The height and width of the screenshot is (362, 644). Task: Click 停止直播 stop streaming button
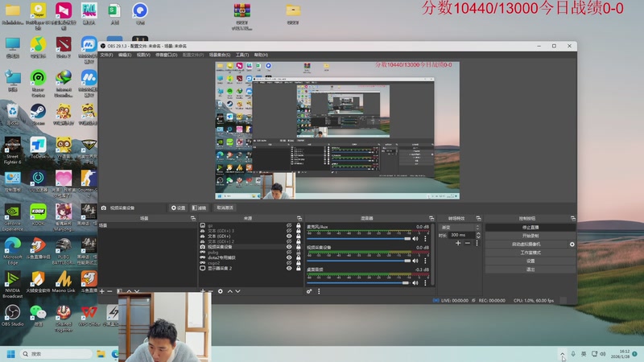(x=530, y=228)
